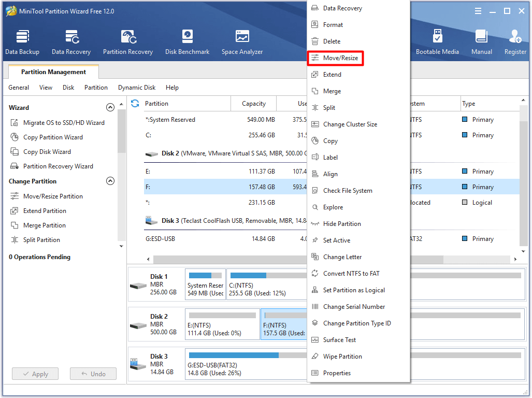Open Partition Recovery in the toolbar
Screen dimensions: 532x398
coord(128,42)
